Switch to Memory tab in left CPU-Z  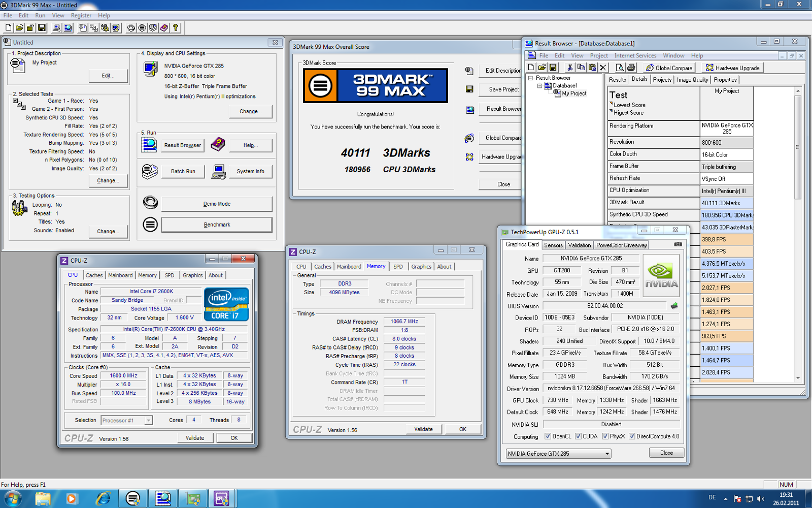(147, 275)
